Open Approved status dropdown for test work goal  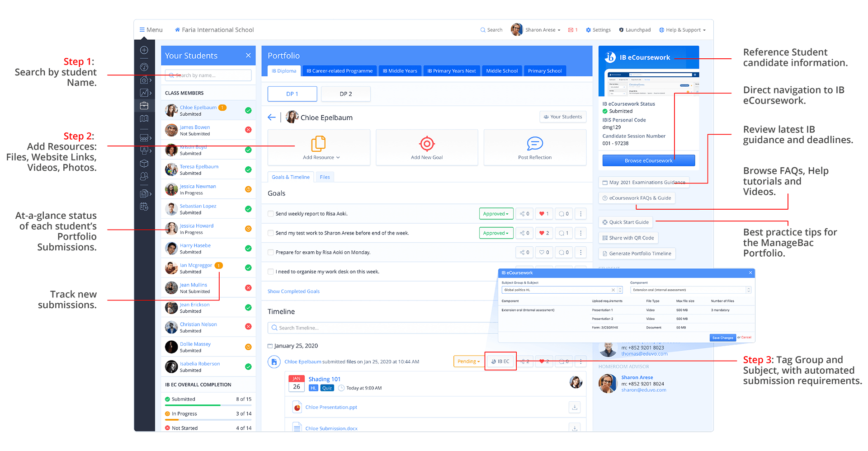(x=496, y=233)
